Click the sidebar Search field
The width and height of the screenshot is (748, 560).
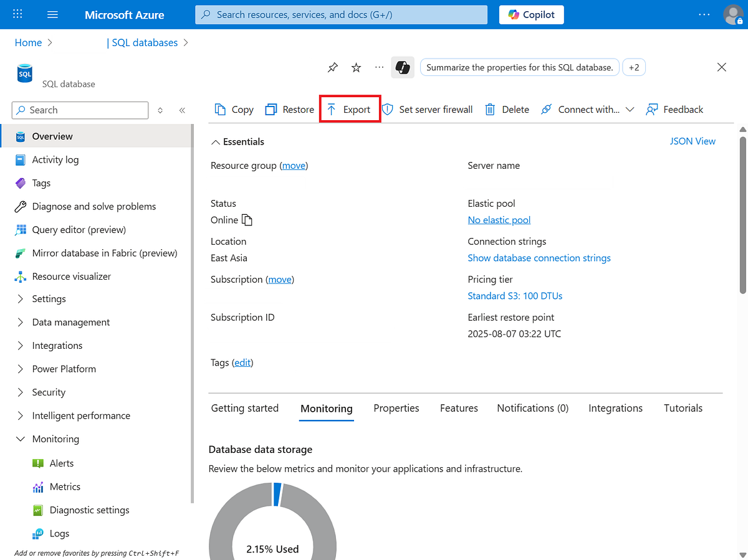point(79,110)
